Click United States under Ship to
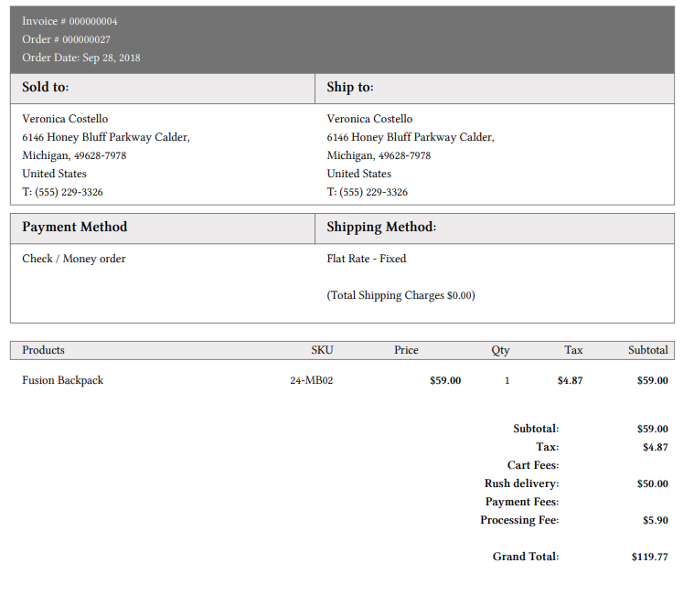Image resolution: width=683 pixels, height=616 pixels. coord(359,174)
